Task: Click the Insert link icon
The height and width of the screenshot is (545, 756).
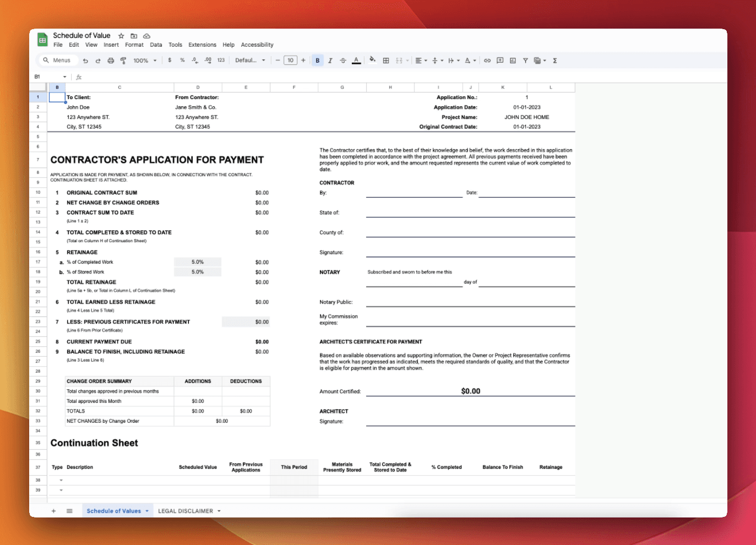Action: pyautogui.click(x=487, y=61)
